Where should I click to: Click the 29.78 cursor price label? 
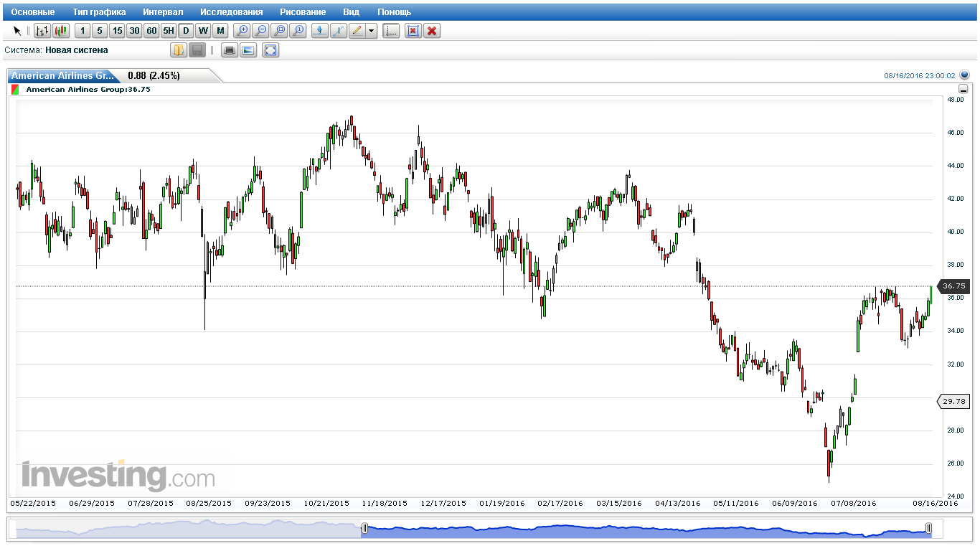(x=953, y=401)
